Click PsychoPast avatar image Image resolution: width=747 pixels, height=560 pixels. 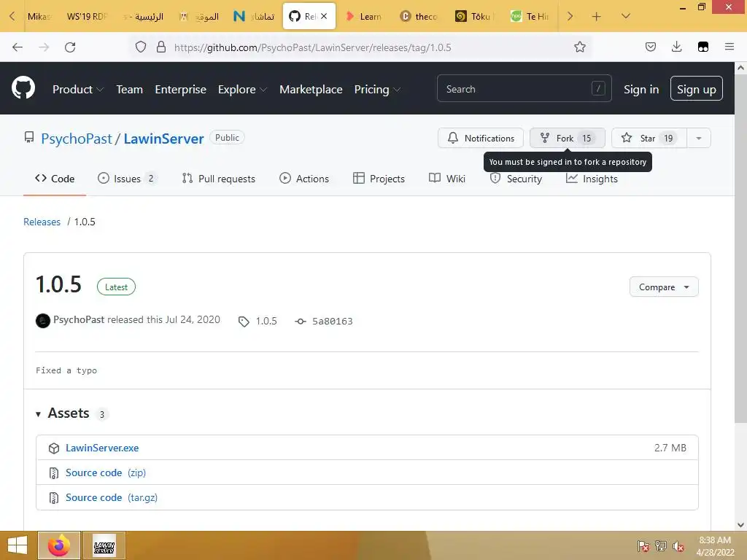(x=43, y=321)
